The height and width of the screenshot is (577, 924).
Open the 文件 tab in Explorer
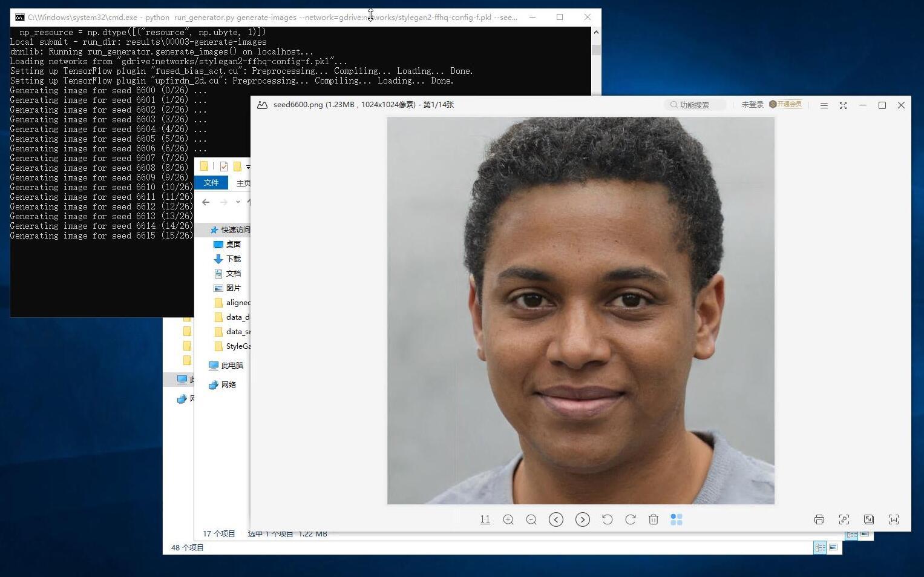point(211,183)
